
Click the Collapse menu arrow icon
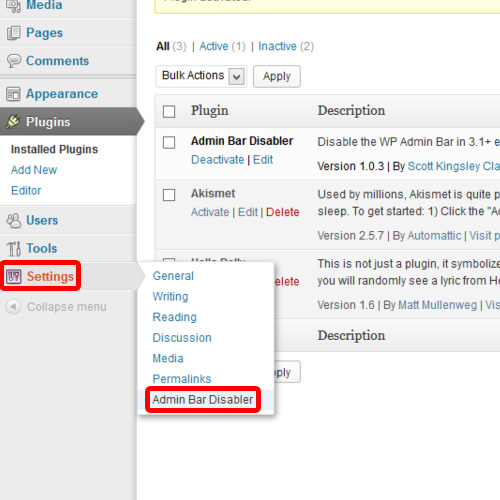[x=13, y=306]
